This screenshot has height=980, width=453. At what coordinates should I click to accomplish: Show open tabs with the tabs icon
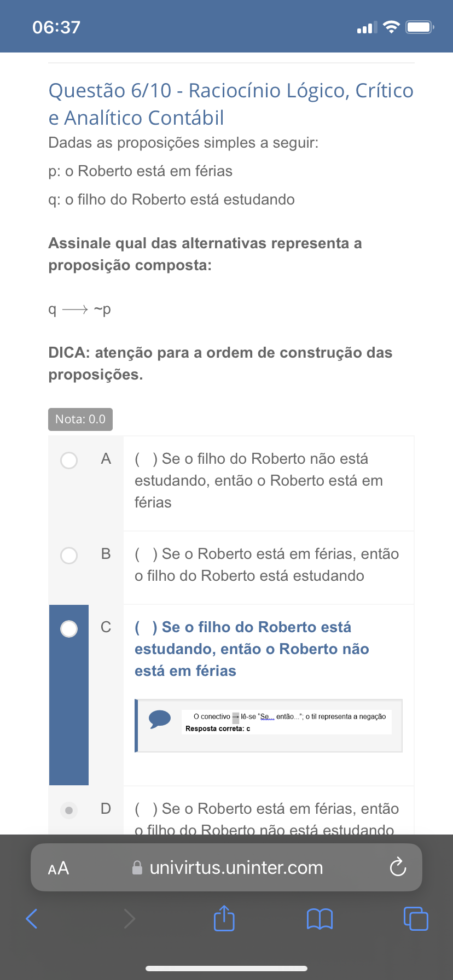coord(416,918)
